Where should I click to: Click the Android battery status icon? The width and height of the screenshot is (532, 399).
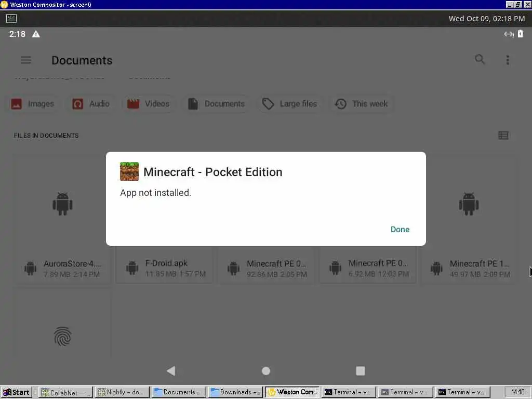pos(520,34)
